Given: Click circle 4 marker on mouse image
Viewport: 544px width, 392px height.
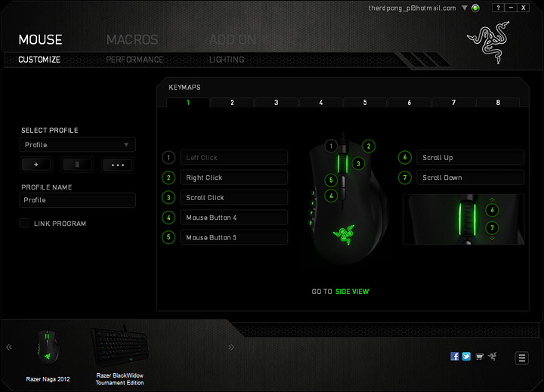Looking at the screenshot, I should [x=331, y=196].
